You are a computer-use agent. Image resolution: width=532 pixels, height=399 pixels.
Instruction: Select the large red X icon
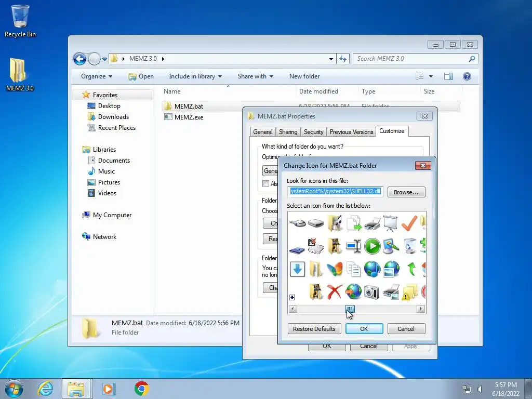tap(335, 292)
